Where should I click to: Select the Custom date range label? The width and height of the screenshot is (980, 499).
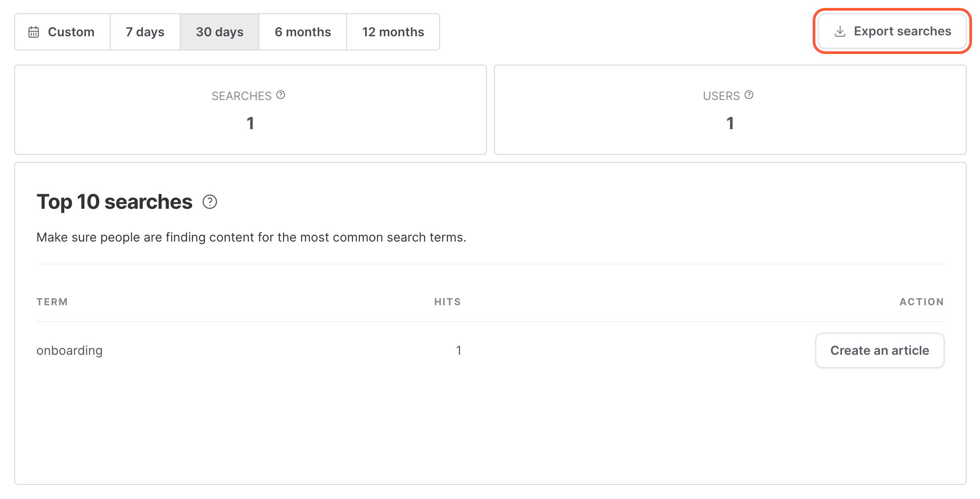tap(71, 32)
